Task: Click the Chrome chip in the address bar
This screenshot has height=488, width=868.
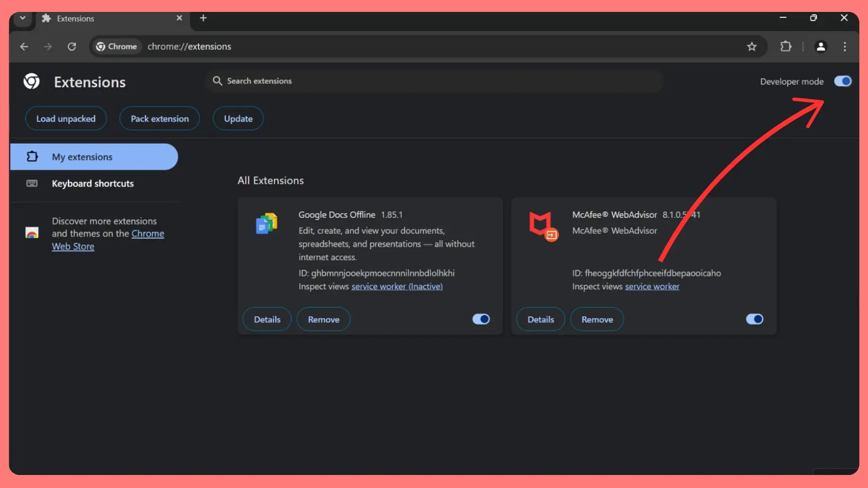Action: point(116,47)
